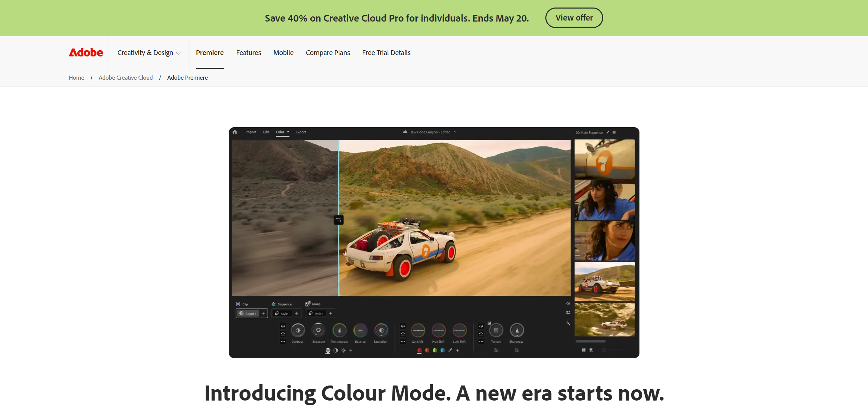Click the before/after swap handle on the preview
868x405 pixels.
(x=339, y=220)
